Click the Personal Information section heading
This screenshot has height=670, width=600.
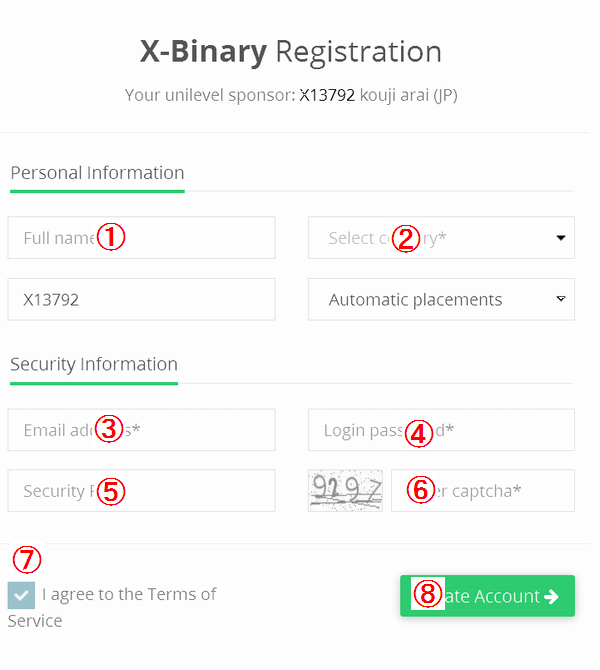(97, 173)
